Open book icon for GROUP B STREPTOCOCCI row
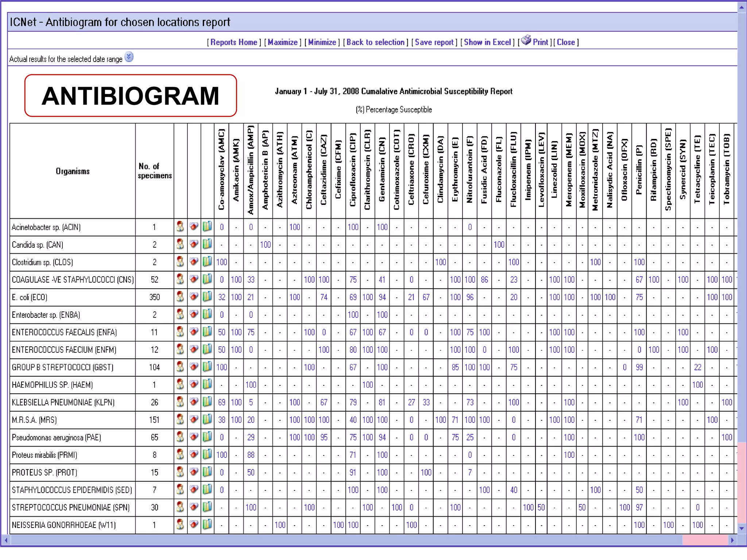The width and height of the screenshot is (747, 560). tap(207, 366)
